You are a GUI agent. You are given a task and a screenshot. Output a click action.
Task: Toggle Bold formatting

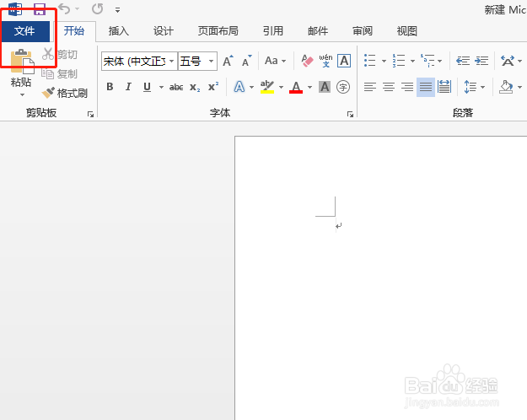click(x=110, y=87)
